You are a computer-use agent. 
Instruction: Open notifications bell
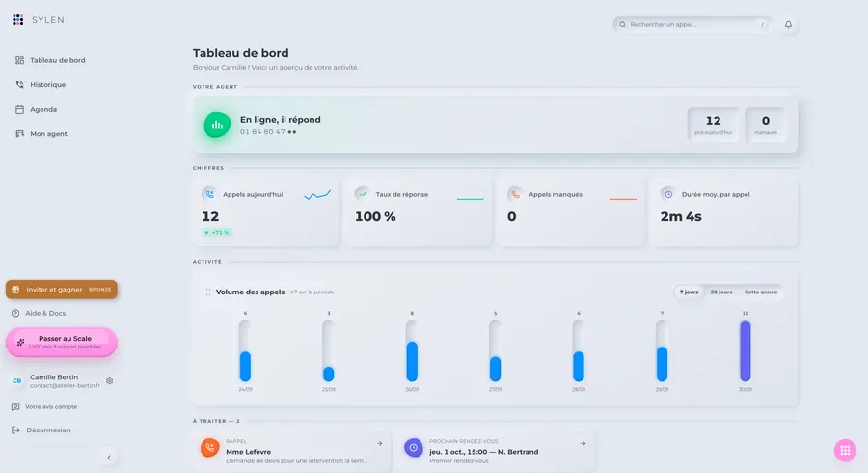(x=788, y=24)
